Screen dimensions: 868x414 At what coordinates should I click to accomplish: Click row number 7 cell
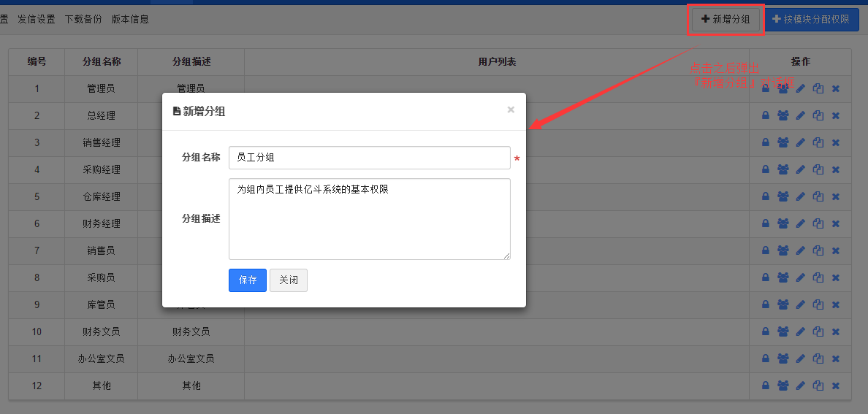[37, 250]
